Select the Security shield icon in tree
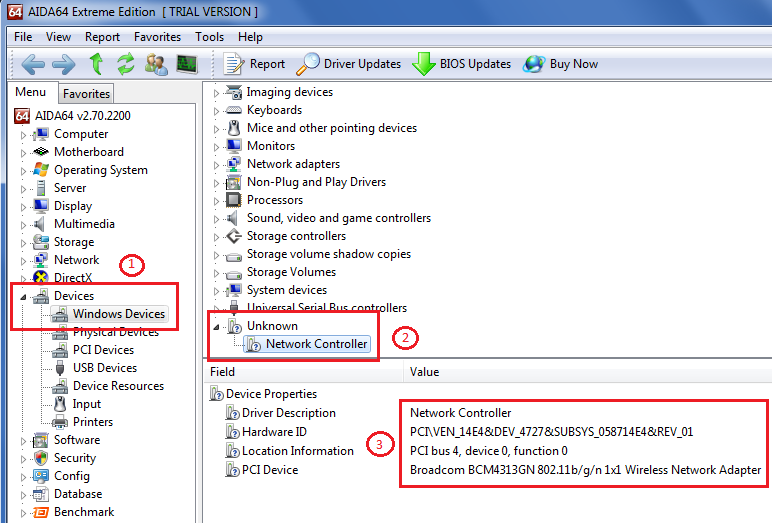The image size is (772, 523). [x=41, y=458]
